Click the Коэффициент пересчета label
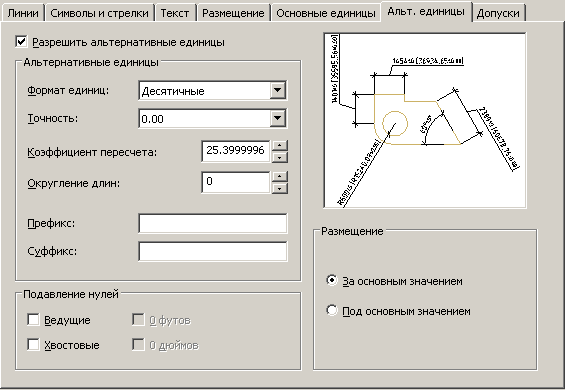The height and width of the screenshot is (390, 565). [x=92, y=152]
